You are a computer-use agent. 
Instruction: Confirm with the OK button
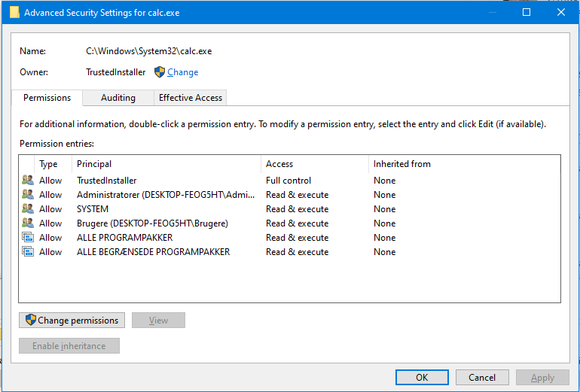pos(422,377)
